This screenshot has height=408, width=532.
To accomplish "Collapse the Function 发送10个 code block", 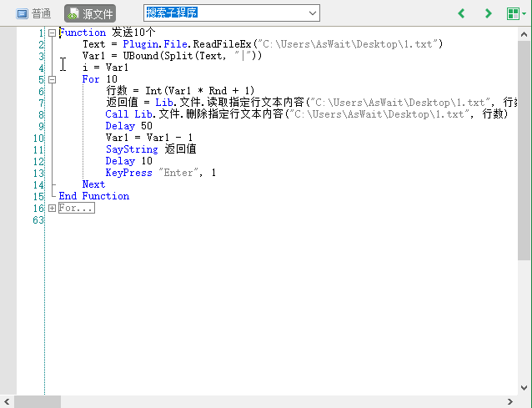I will (x=52, y=33).
